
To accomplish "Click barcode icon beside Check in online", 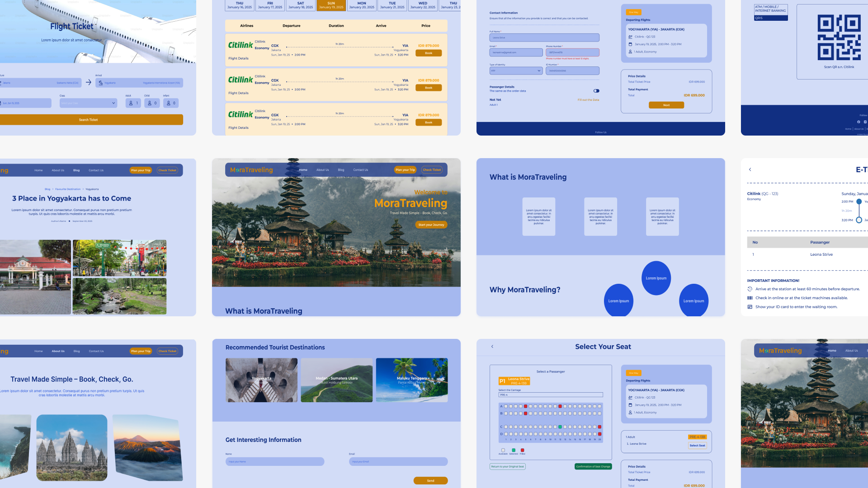I will pyautogui.click(x=750, y=298).
